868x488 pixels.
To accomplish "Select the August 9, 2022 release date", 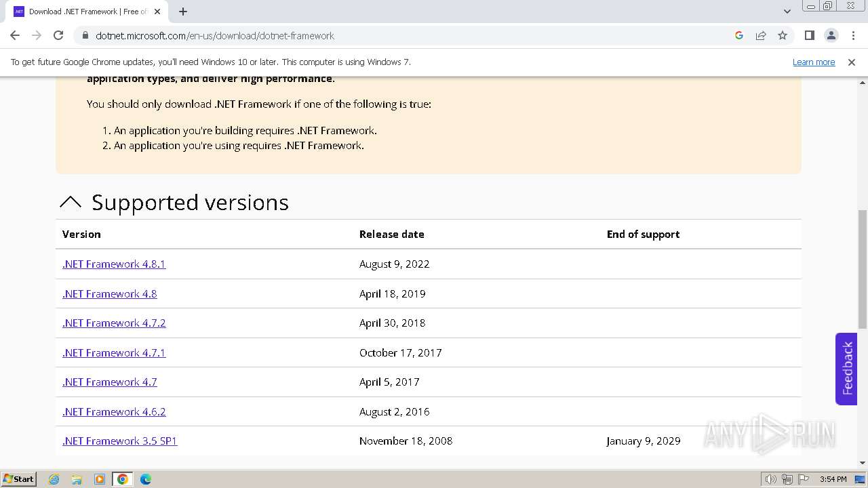I will coord(395,264).
